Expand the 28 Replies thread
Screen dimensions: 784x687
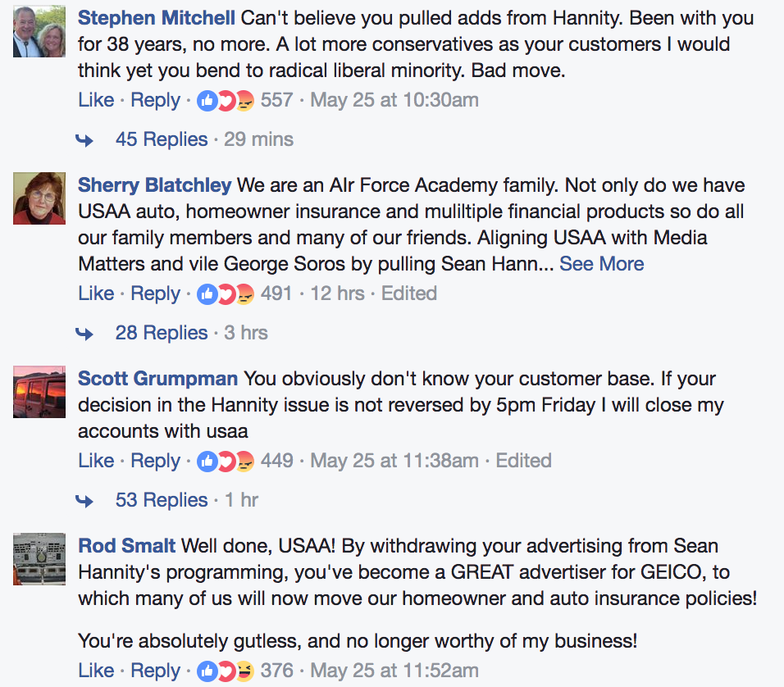tap(162, 333)
